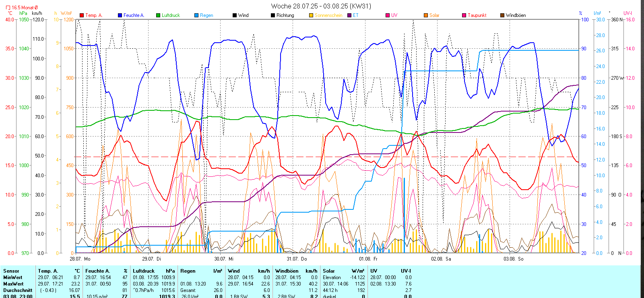Toggle the 16.5 Monat-Ø checkbox marker

coord(8,8)
